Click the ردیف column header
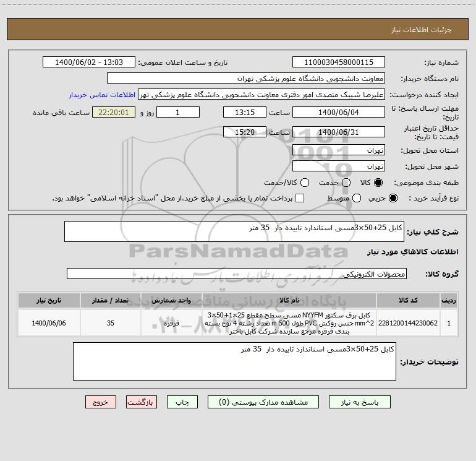This screenshot has height=461, width=476. pyautogui.click(x=449, y=300)
